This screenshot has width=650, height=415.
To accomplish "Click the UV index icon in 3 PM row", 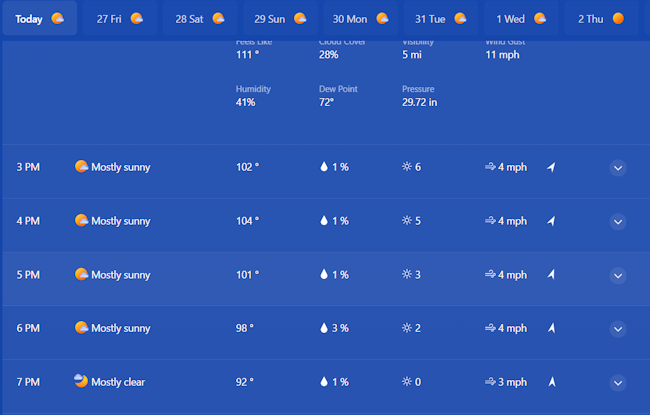I will click(x=407, y=167).
